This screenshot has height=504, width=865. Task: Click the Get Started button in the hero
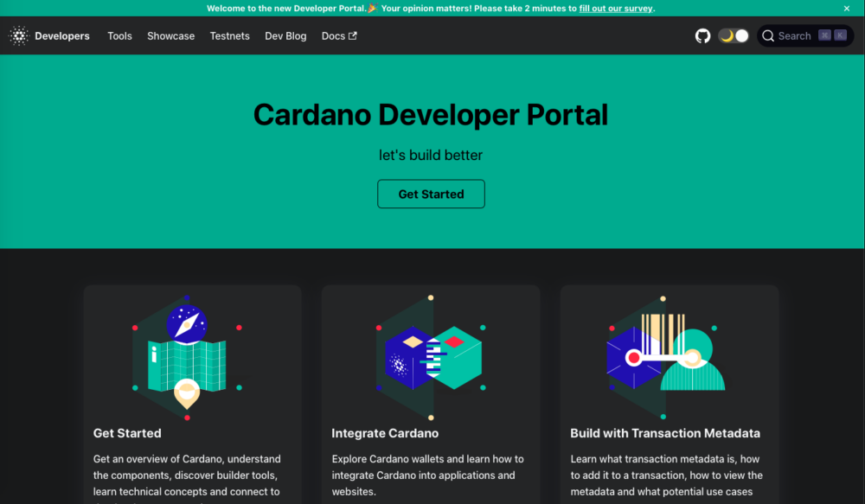[431, 194]
